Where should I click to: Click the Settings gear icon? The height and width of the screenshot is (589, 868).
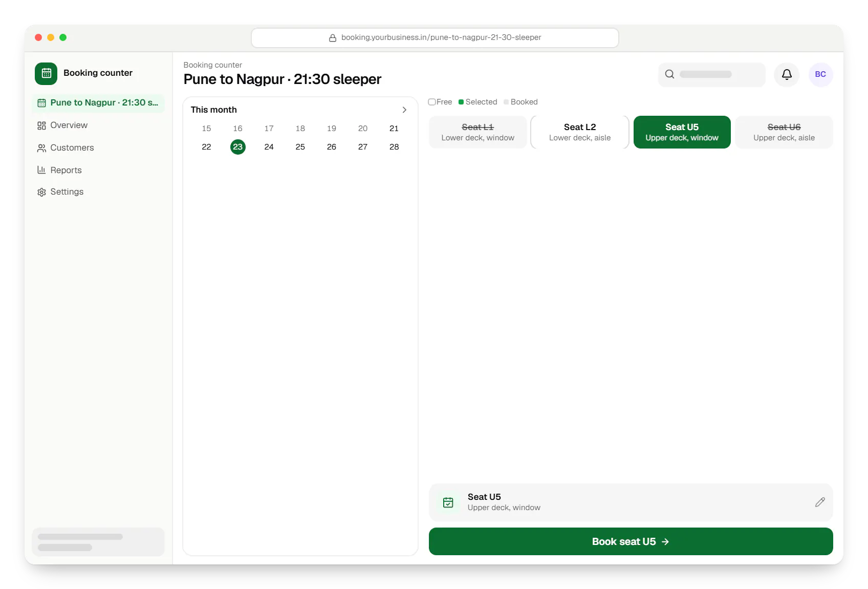pyautogui.click(x=41, y=192)
